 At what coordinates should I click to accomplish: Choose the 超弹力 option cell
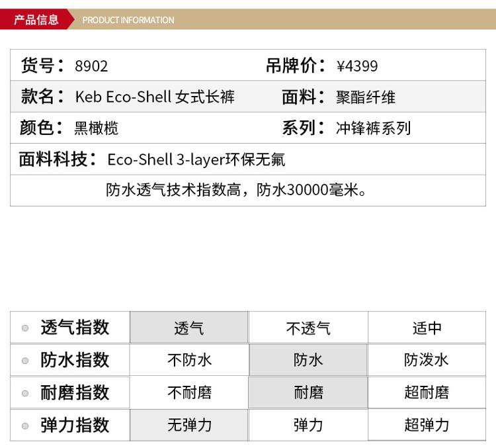(x=427, y=425)
